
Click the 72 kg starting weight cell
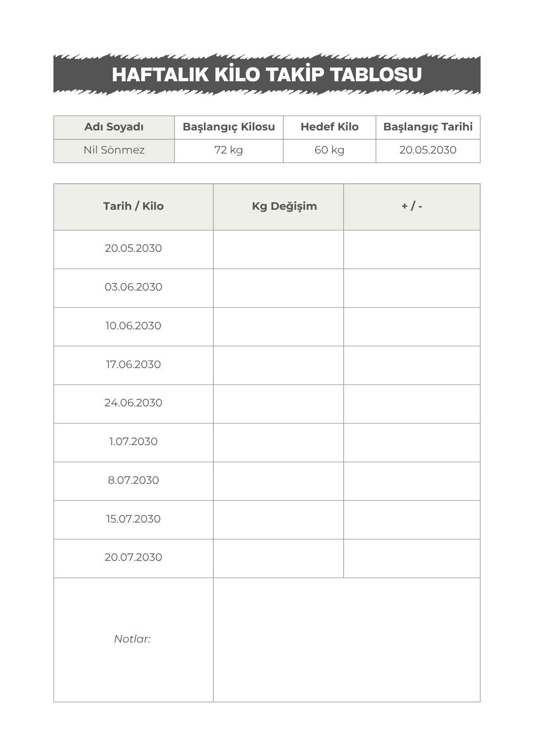(229, 151)
